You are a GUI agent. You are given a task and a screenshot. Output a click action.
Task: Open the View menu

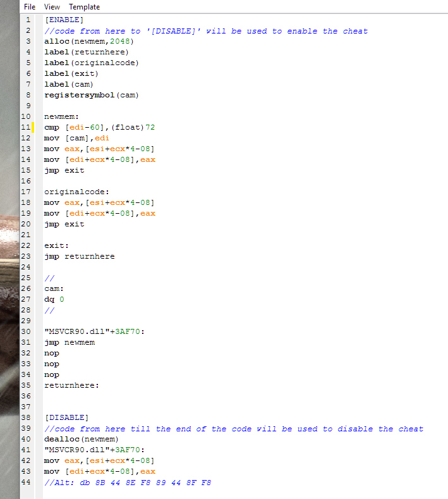pos(52,7)
